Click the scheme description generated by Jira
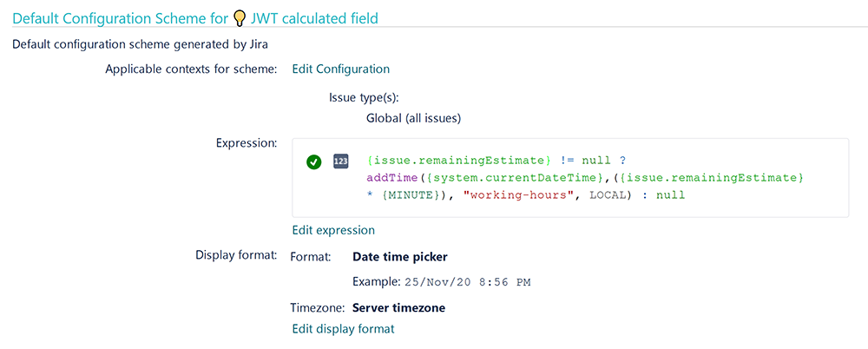Screen dimensions: 868x349 140,45
